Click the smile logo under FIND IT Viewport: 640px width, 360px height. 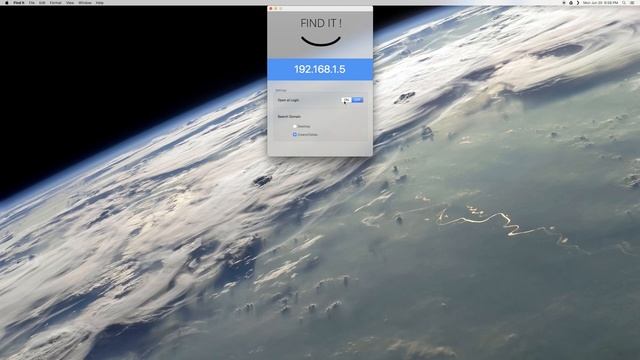(x=321, y=41)
